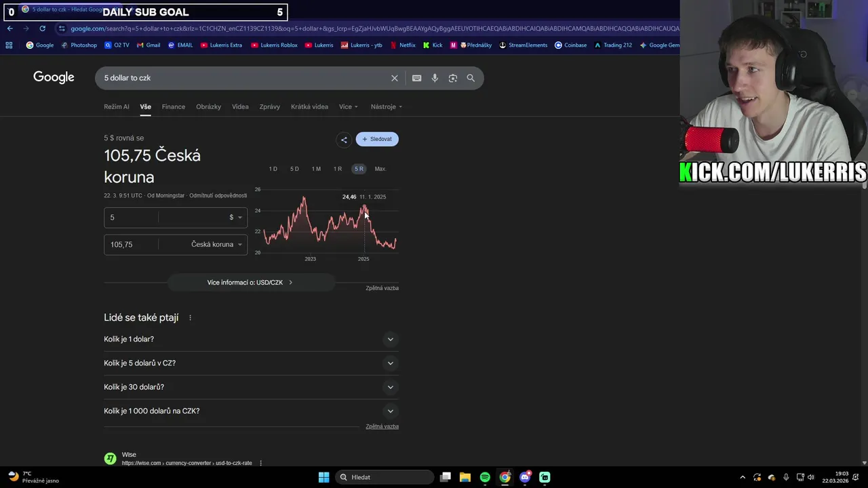
Task: Click 'Zpětná vazba' under the chart
Action: click(382, 288)
